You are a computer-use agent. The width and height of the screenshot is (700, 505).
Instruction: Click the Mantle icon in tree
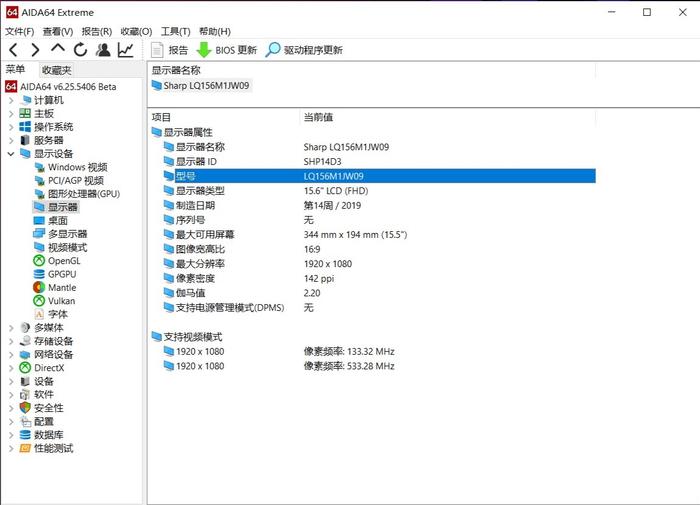click(x=39, y=288)
